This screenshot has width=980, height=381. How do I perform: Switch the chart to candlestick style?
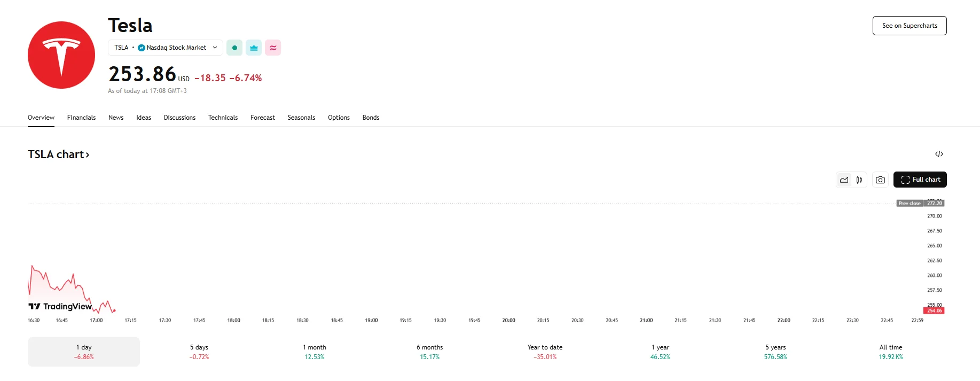[x=859, y=180]
